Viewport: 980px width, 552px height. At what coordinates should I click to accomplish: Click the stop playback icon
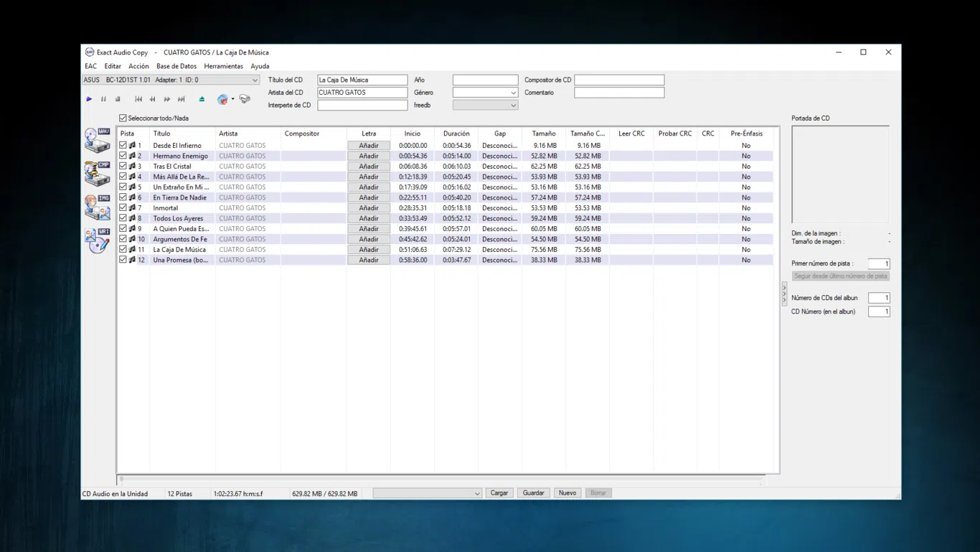pyautogui.click(x=118, y=99)
